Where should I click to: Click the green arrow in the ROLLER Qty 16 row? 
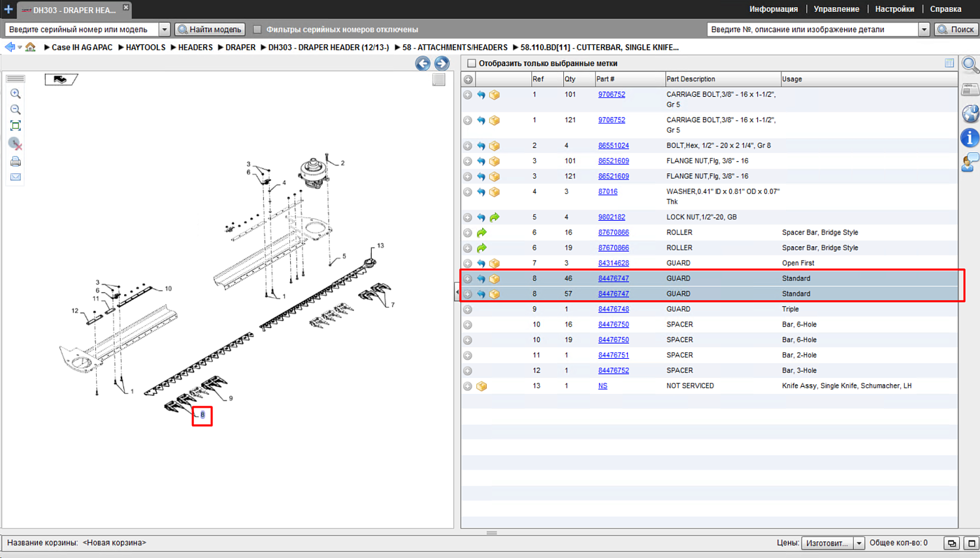(482, 233)
